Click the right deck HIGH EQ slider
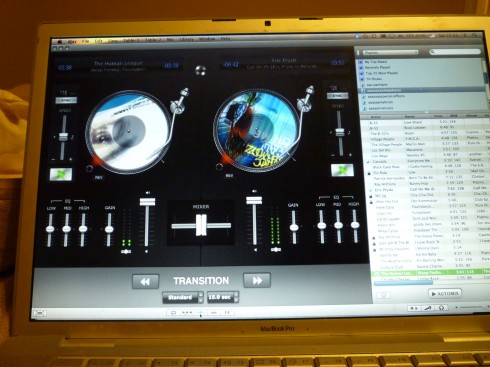This screenshot has height=367, width=490. click(x=355, y=225)
